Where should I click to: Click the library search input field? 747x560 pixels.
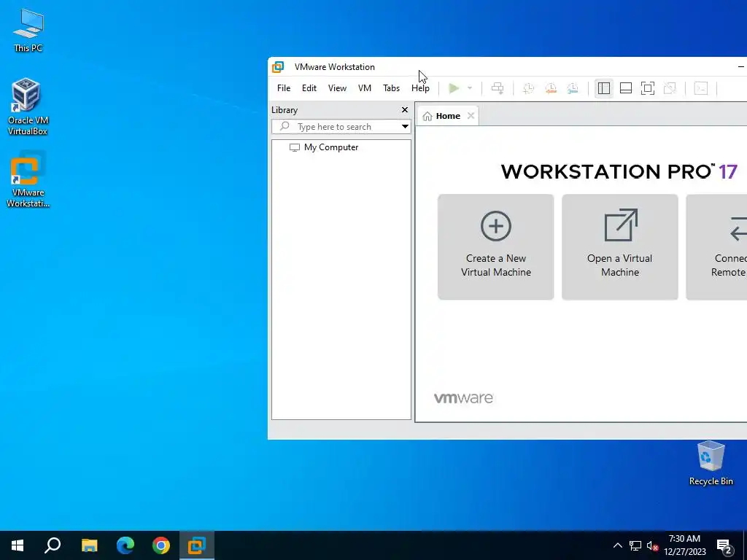(x=341, y=127)
